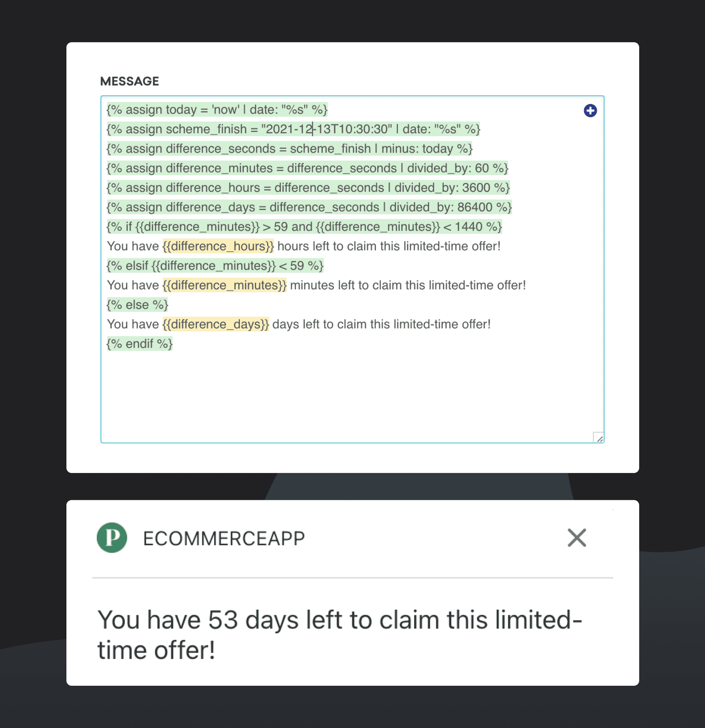Select the yellow {{difference_minutes}} variable
Screen dimensions: 705x728
pos(224,285)
